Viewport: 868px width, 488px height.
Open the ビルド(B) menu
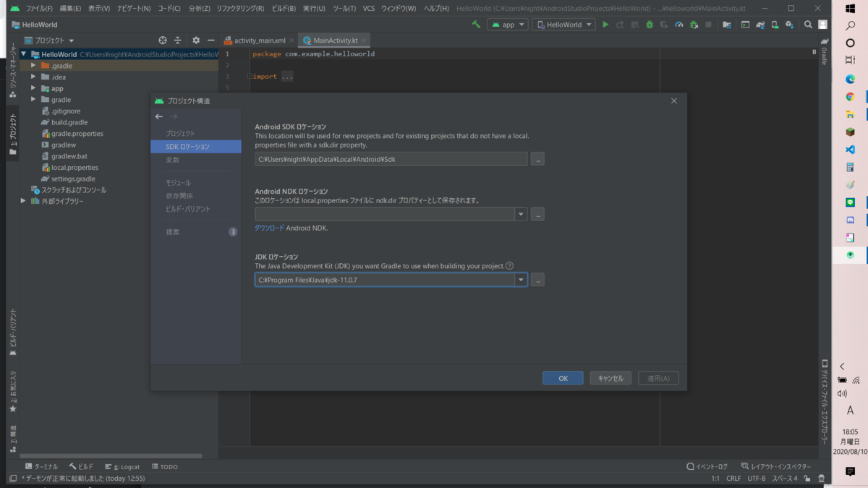tap(282, 8)
